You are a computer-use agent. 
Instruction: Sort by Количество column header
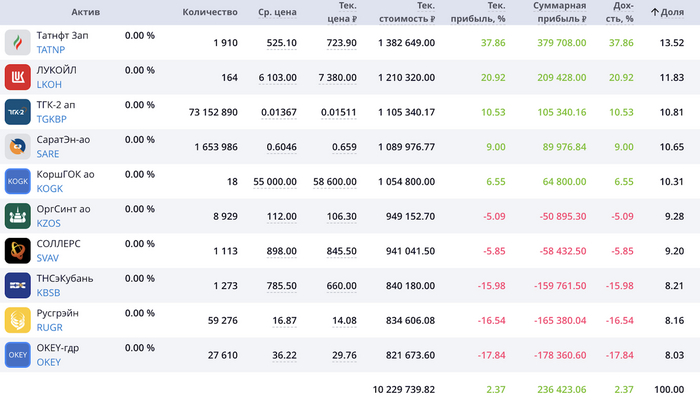210,12
